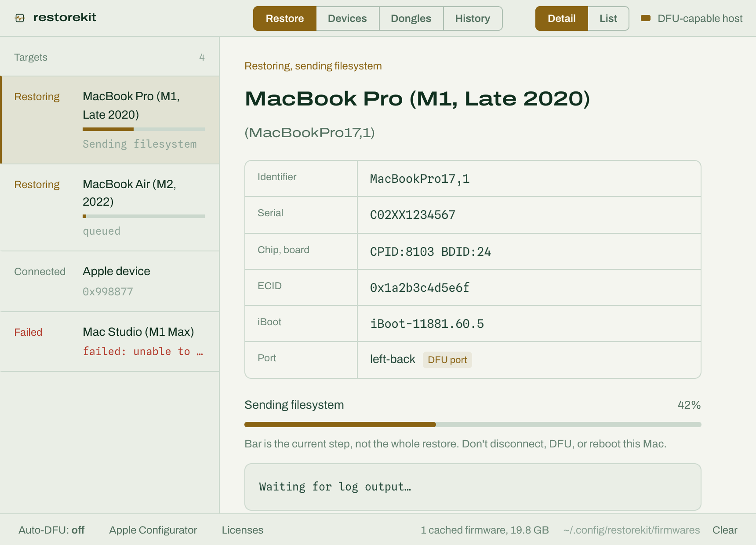Open the Licenses link

pyautogui.click(x=243, y=530)
